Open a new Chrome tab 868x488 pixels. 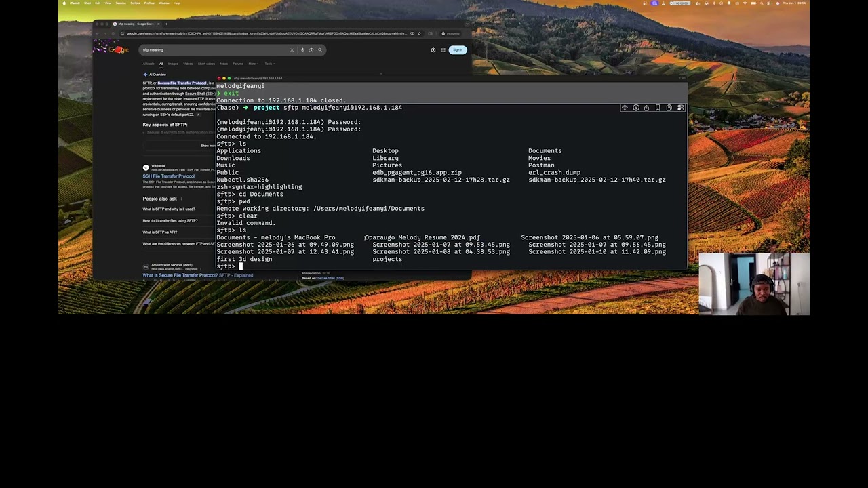pyautogui.click(x=166, y=24)
